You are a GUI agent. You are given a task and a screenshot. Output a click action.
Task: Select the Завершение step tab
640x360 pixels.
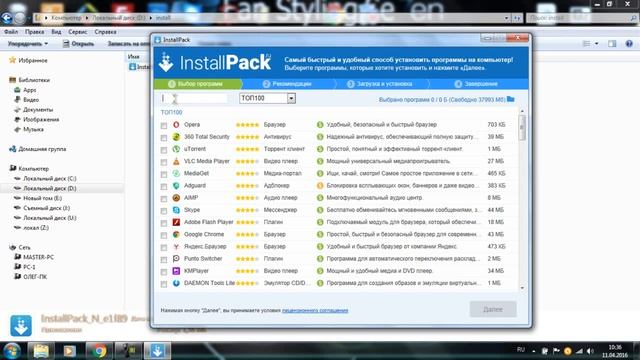click(477, 84)
